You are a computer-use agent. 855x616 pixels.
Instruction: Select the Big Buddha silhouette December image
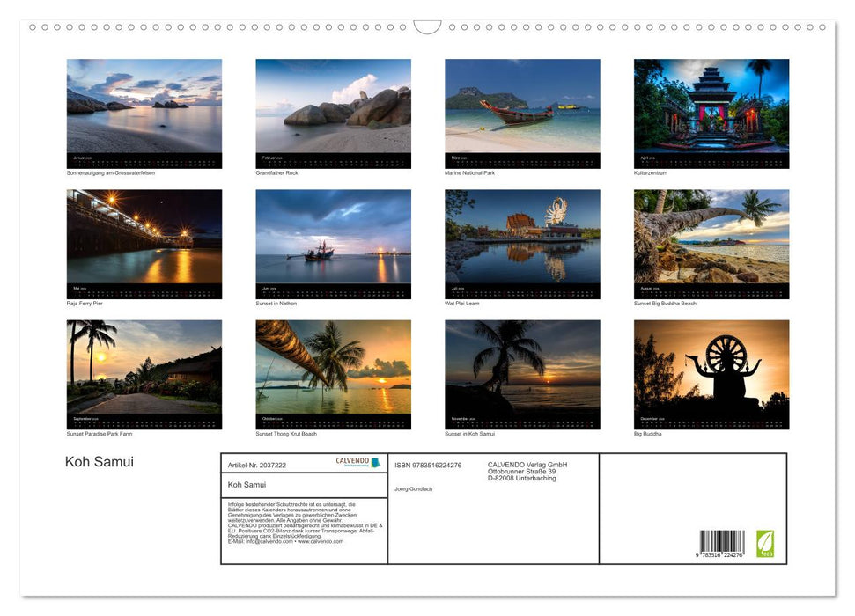tap(711, 370)
